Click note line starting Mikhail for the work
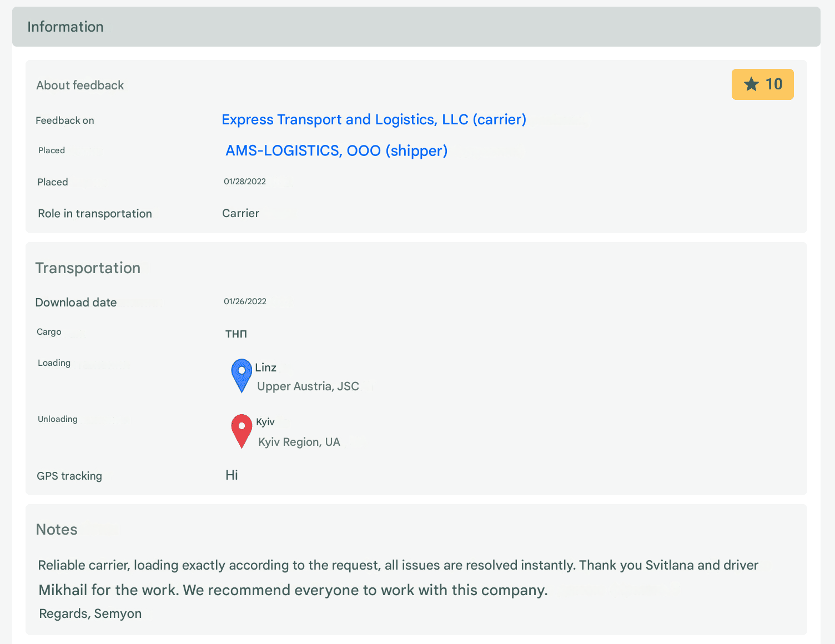 293,590
